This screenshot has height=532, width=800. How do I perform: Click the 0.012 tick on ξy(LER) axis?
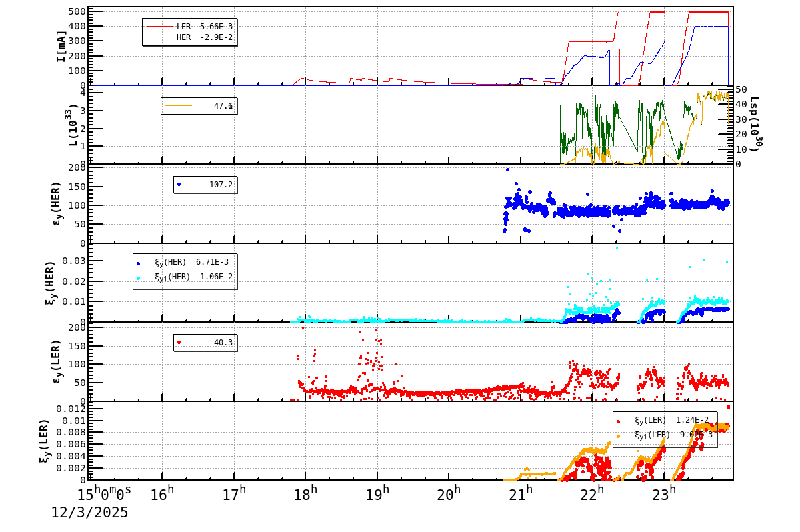[x=71, y=409]
